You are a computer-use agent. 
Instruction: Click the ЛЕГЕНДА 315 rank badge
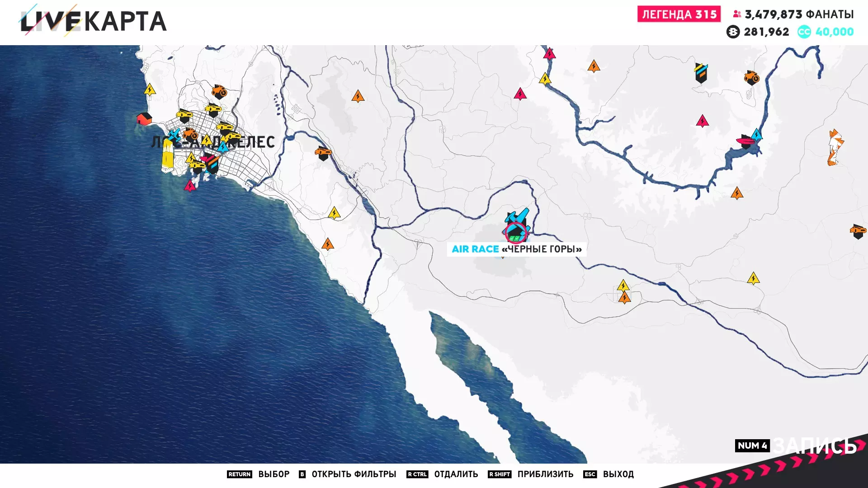[x=679, y=14]
